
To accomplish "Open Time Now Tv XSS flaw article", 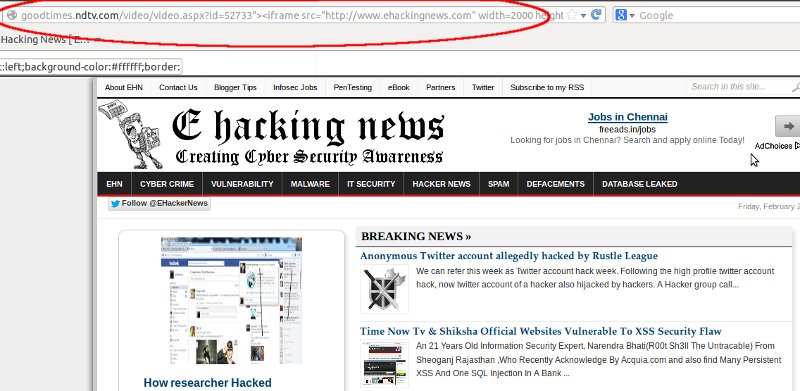I will [540, 331].
